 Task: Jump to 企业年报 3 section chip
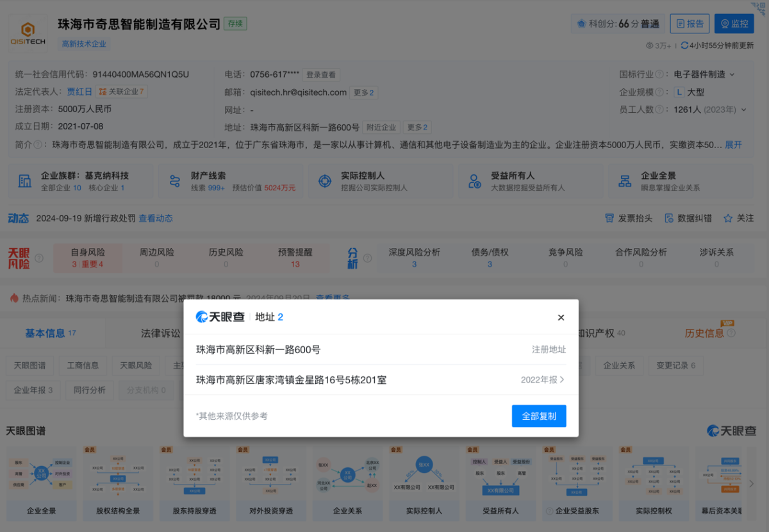(33, 390)
